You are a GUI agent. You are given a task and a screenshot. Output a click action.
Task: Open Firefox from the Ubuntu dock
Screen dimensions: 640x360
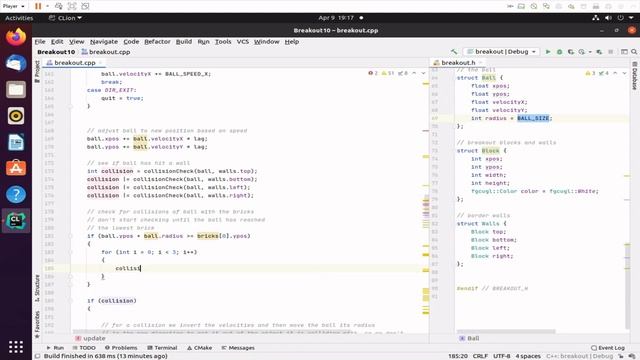(x=16, y=37)
